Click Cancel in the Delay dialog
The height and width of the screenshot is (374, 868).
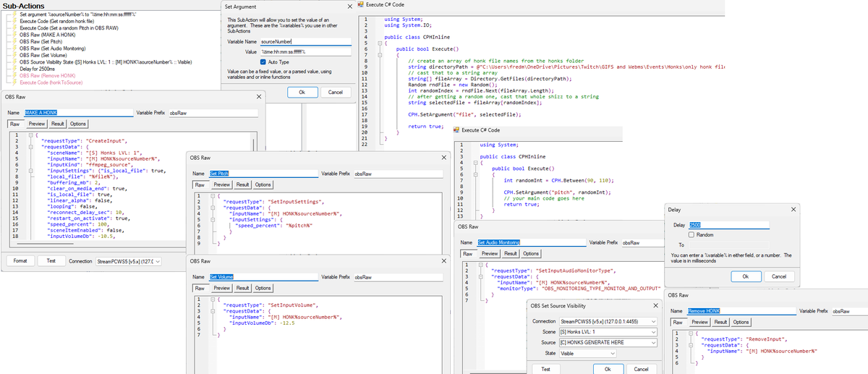[779, 277]
